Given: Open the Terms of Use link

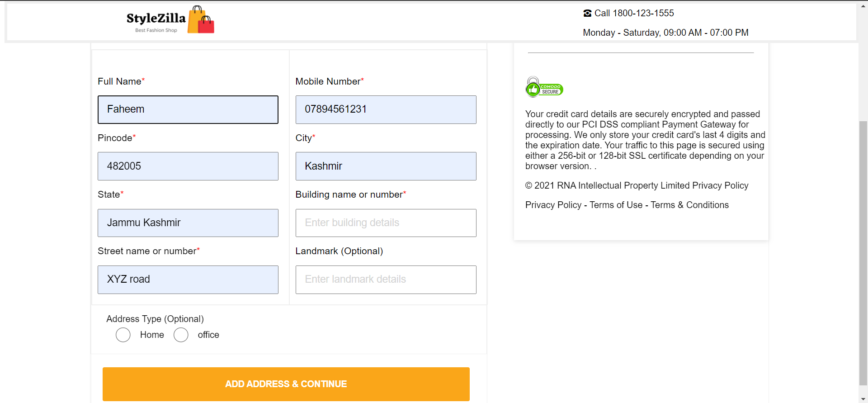Looking at the screenshot, I should coord(616,205).
